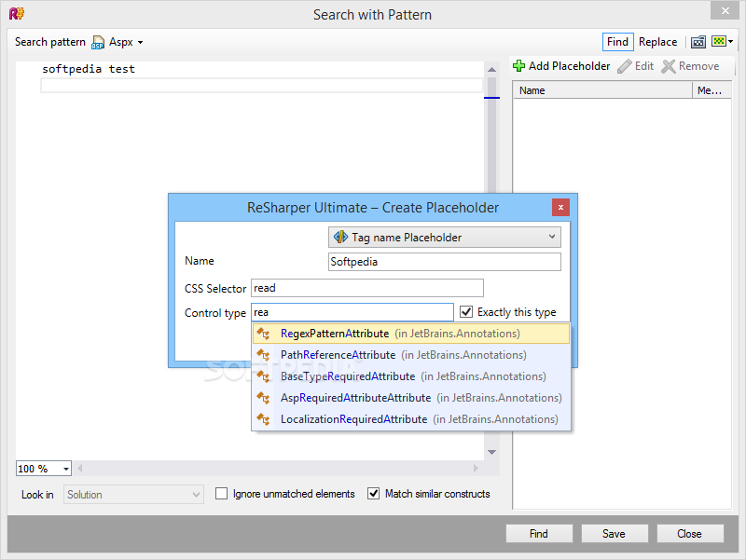This screenshot has width=746, height=560.
Task: Click the Me... column header
Action: pyautogui.click(x=711, y=90)
